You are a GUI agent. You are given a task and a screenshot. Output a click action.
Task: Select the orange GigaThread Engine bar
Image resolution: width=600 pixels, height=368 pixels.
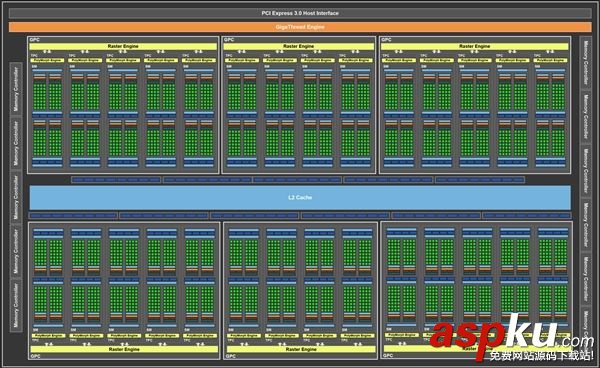point(300,27)
